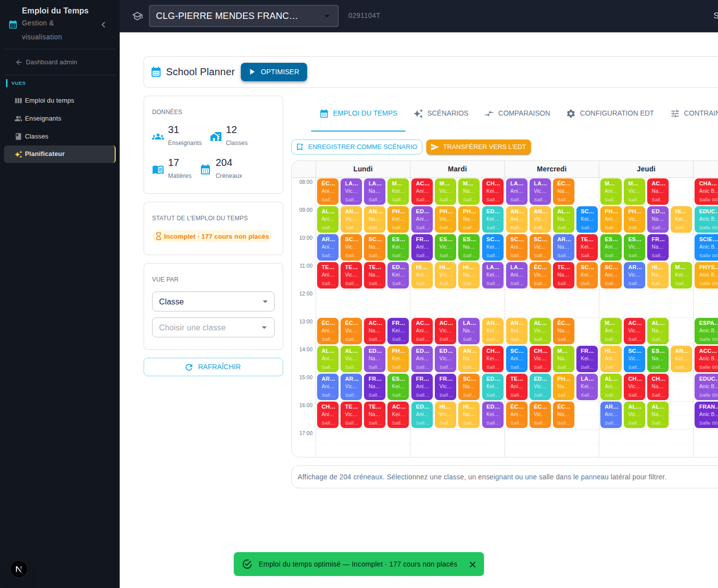This screenshot has height=588, width=718.
Task: Click the 08:00 time label
Action: (x=306, y=182)
